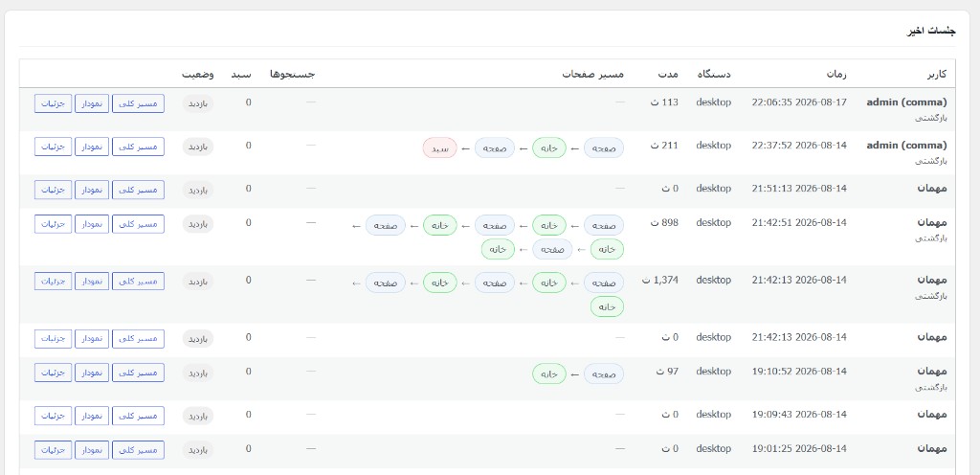
Task: Click the بازدید status badge in the 19:01:25 row
Action: 197,450
